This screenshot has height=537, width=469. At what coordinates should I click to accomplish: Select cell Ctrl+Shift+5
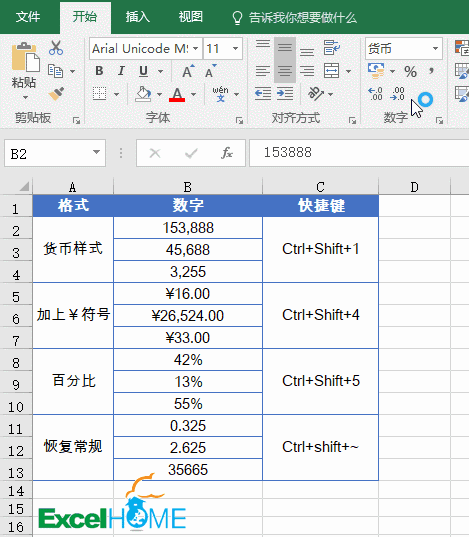coord(321,381)
